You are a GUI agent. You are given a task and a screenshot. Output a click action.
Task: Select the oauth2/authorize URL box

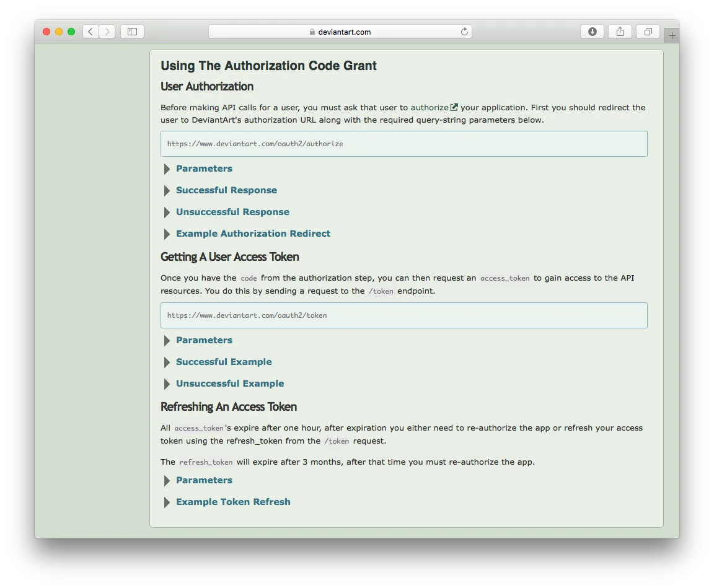(x=404, y=144)
